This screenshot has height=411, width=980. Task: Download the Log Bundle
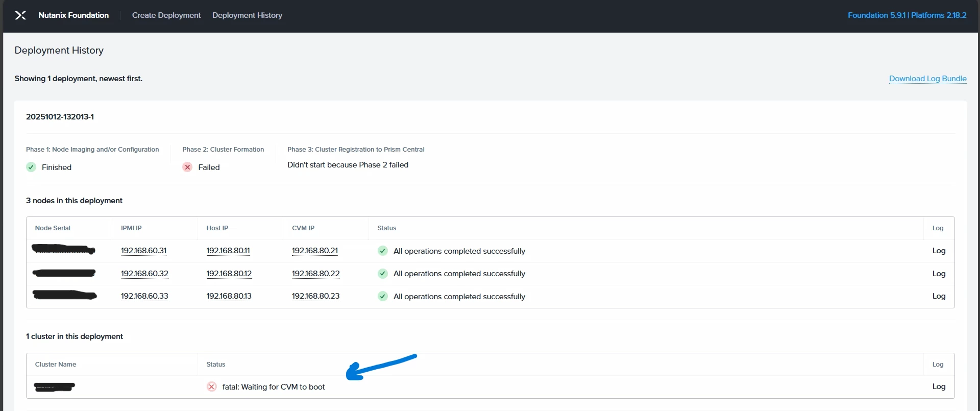pyautogui.click(x=927, y=79)
